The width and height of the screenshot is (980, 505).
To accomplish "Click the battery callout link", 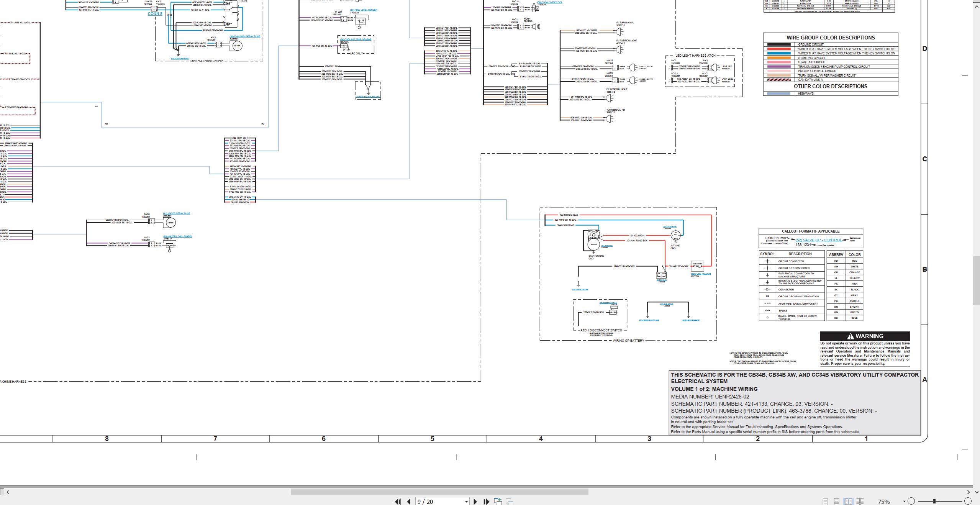I will pos(662,280).
